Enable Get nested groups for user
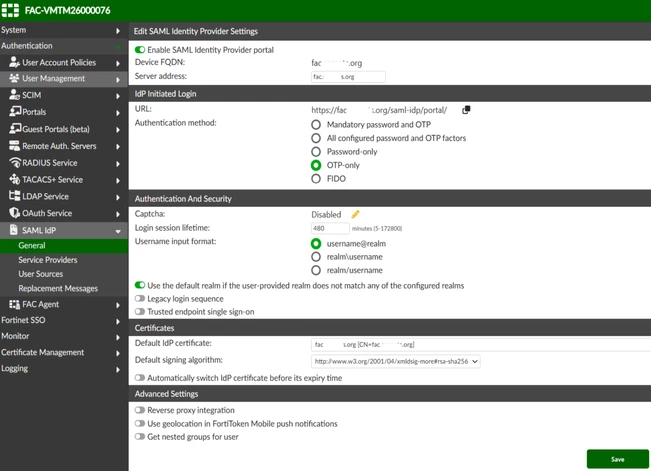Image resolution: width=651 pixels, height=471 pixels. pyautogui.click(x=140, y=437)
